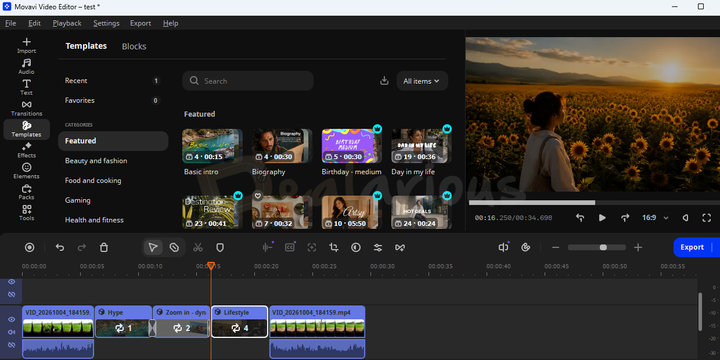Open color adjustments half-circle icon
This screenshot has width=720, height=360.
[356, 248]
